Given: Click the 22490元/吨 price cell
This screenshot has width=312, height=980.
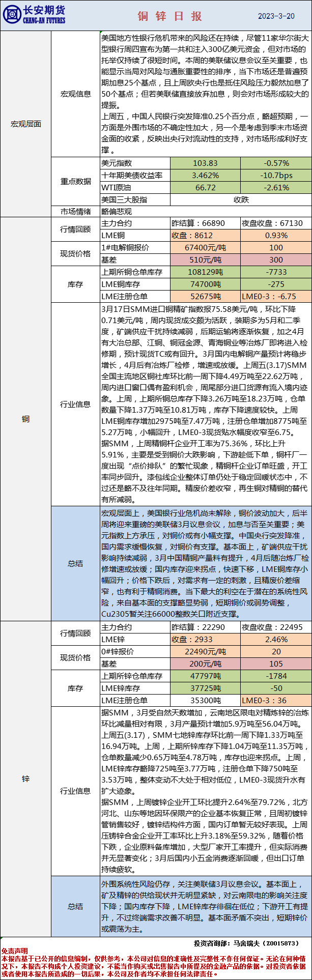Looking at the screenshot, I should 205,652.
